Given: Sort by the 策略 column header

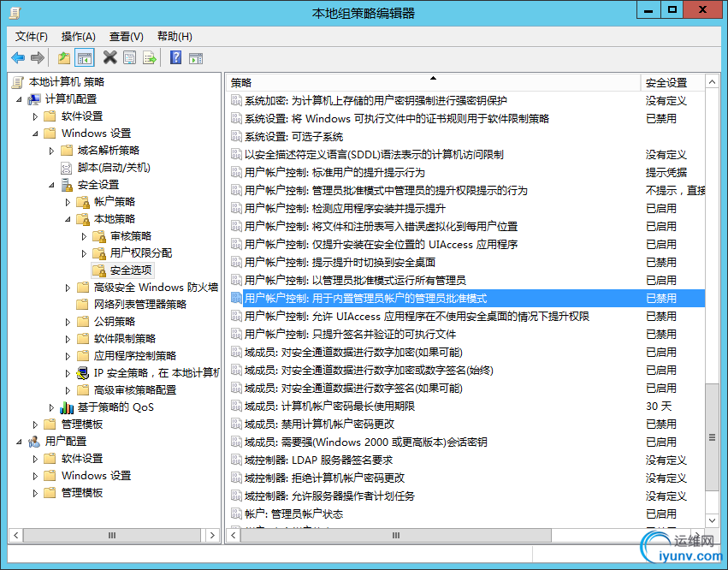Looking at the screenshot, I should pyautogui.click(x=433, y=83).
